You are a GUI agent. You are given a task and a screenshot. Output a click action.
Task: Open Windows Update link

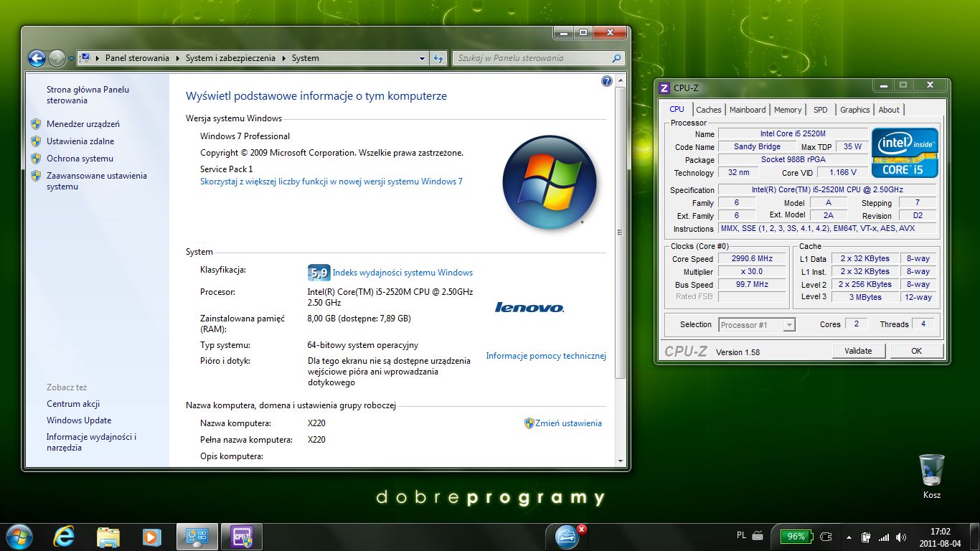pyautogui.click(x=79, y=420)
